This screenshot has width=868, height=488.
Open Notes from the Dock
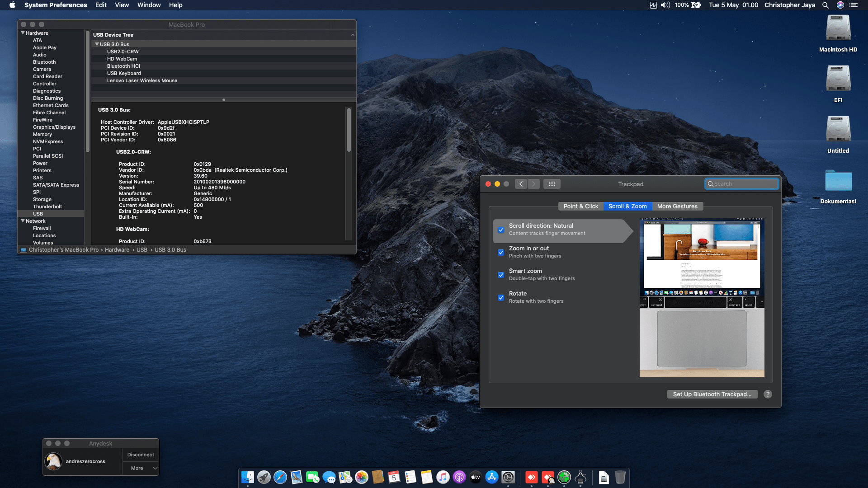pyautogui.click(x=427, y=477)
